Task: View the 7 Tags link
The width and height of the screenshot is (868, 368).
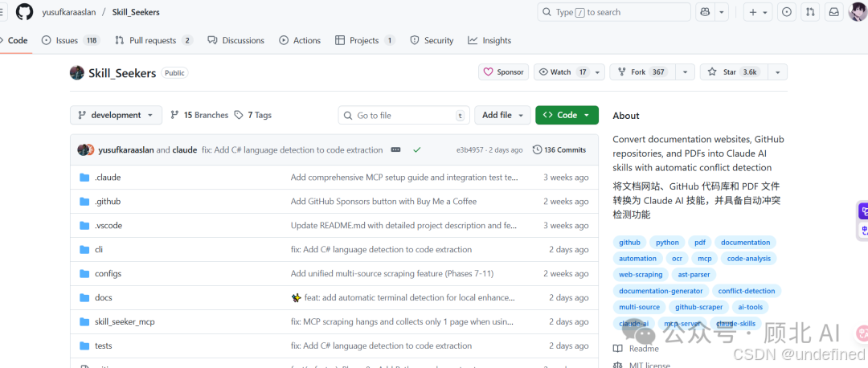Action: pos(253,115)
